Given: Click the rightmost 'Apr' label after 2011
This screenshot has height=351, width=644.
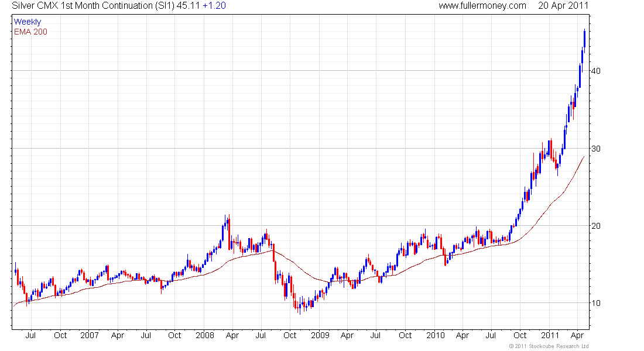Looking at the screenshot, I should tap(577, 335).
